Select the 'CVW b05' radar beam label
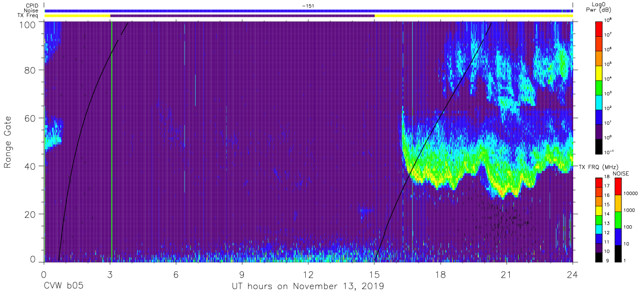The height and width of the screenshot is (297, 644). point(64,287)
